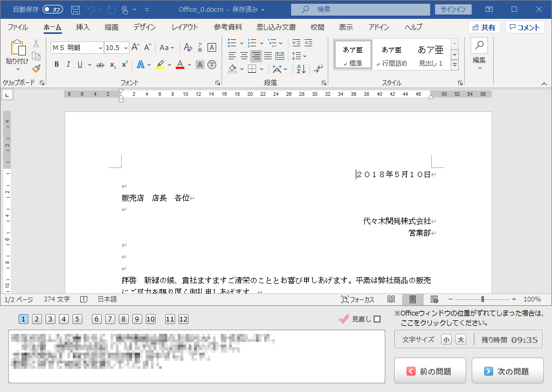Select question number 12

[x=183, y=319]
